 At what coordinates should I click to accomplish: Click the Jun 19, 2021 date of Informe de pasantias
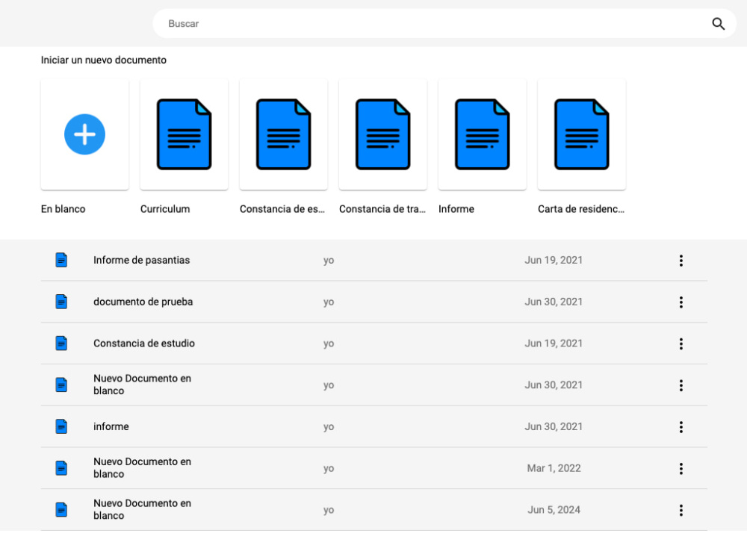pyautogui.click(x=554, y=260)
